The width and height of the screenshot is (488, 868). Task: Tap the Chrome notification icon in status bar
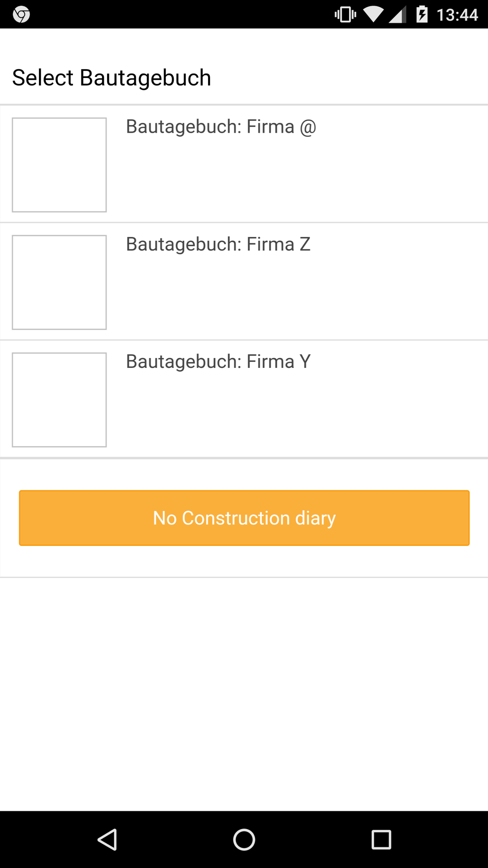pos(21,15)
